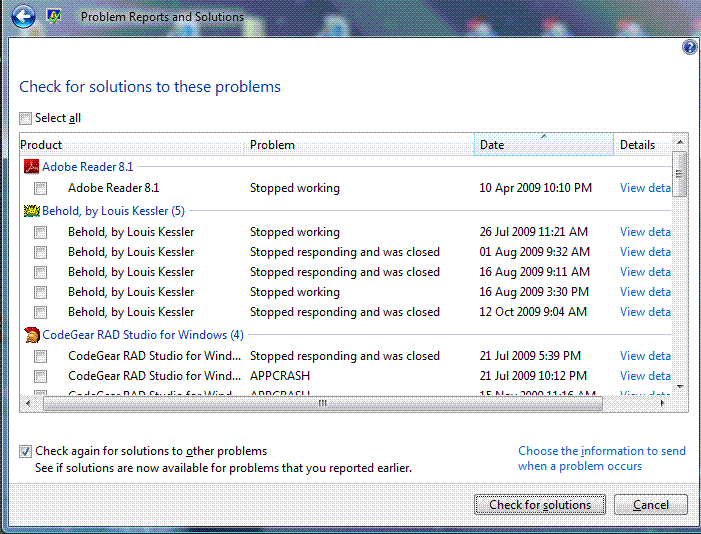Check the Behold 26 Jul 2009 row checkbox

click(x=41, y=232)
